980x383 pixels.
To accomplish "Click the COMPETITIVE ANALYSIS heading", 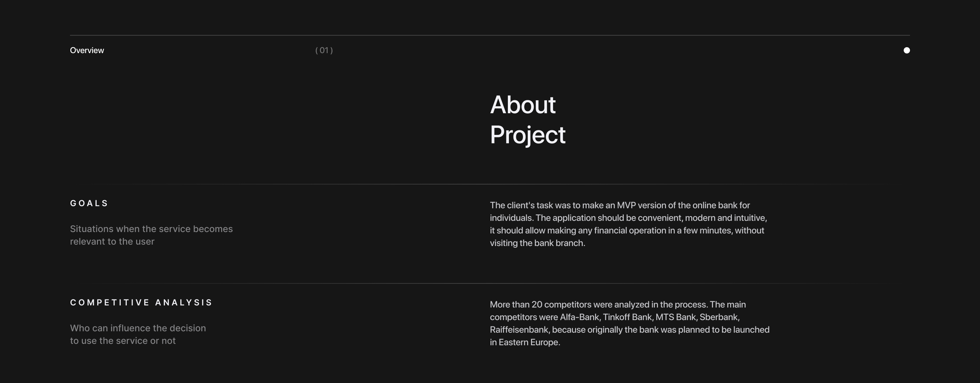I will point(141,302).
